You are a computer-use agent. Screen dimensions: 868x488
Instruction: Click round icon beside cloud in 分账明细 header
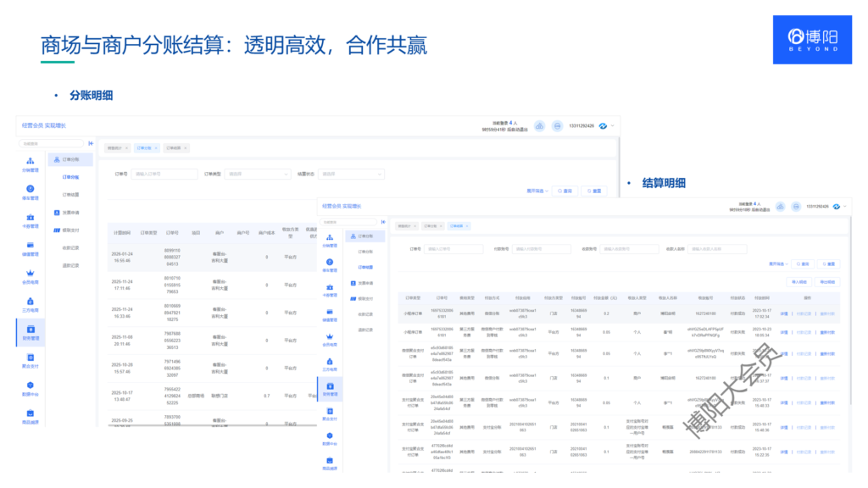coord(558,126)
